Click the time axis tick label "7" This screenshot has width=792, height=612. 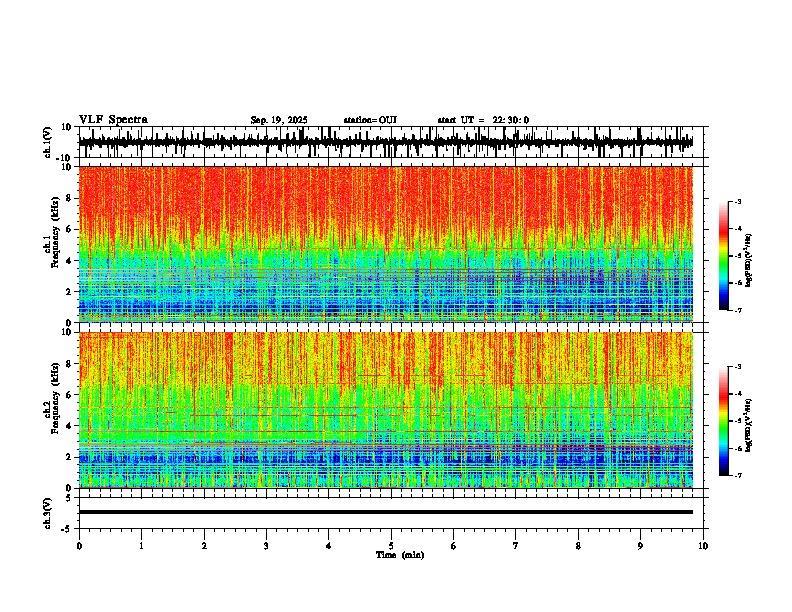(516, 546)
